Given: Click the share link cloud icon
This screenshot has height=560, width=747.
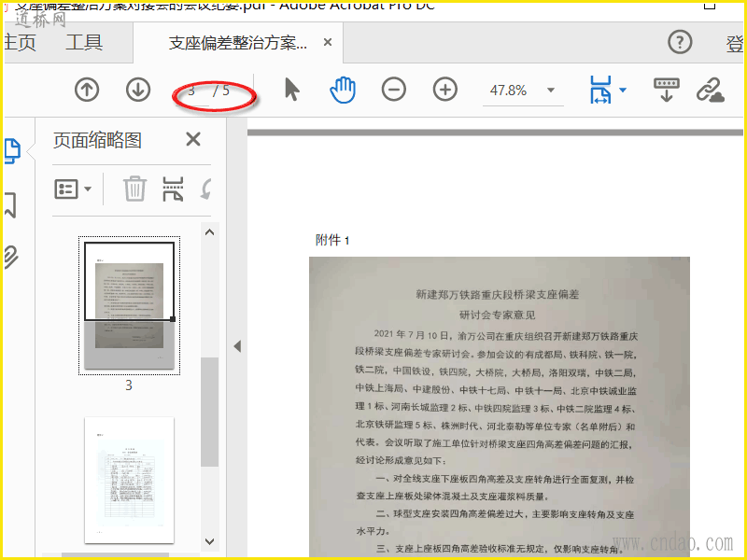Looking at the screenshot, I should pyautogui.click(x=711, y=91).
